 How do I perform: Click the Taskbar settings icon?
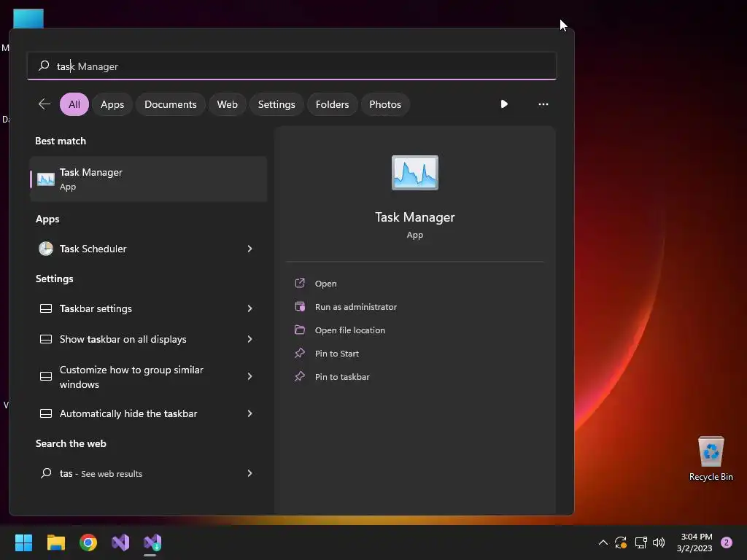(46, 308)
